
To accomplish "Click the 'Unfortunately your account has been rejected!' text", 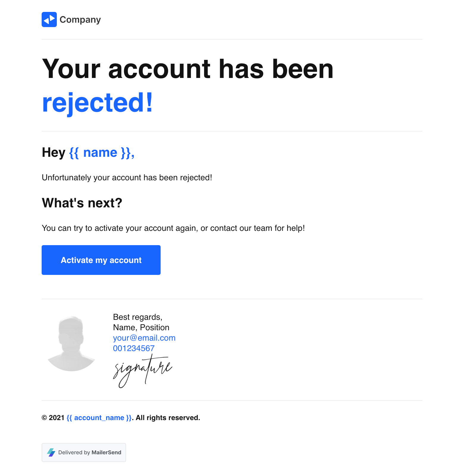I will [x=127, y=178].
